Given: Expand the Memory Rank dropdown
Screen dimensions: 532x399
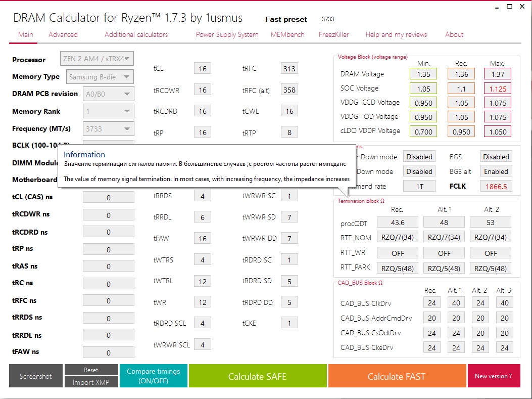Looking at the screenshot, I should 108,111.
